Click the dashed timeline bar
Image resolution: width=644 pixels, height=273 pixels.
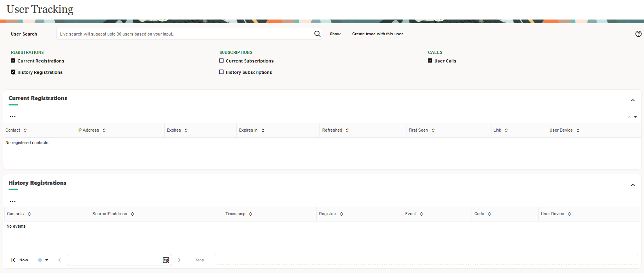(426, 259)
